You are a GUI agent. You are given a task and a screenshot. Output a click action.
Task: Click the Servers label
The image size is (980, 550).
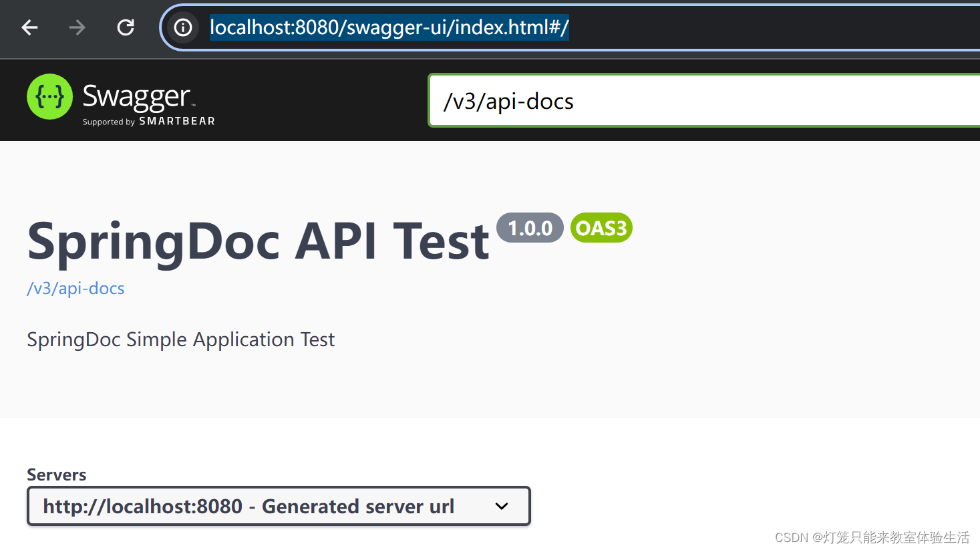coord(57,474)
